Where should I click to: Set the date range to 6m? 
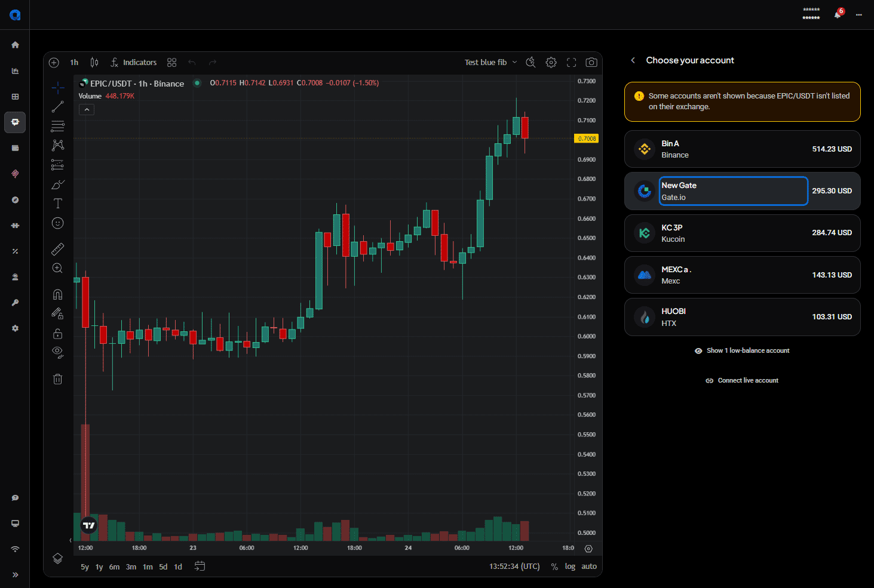coord(114,567)
